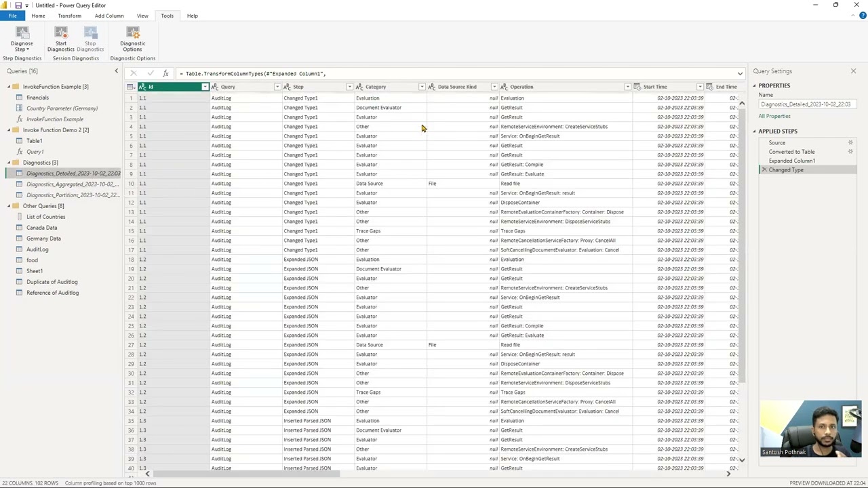The image size is (868, 488).
Task: Click the Id column text type icon
Action: 143,87
